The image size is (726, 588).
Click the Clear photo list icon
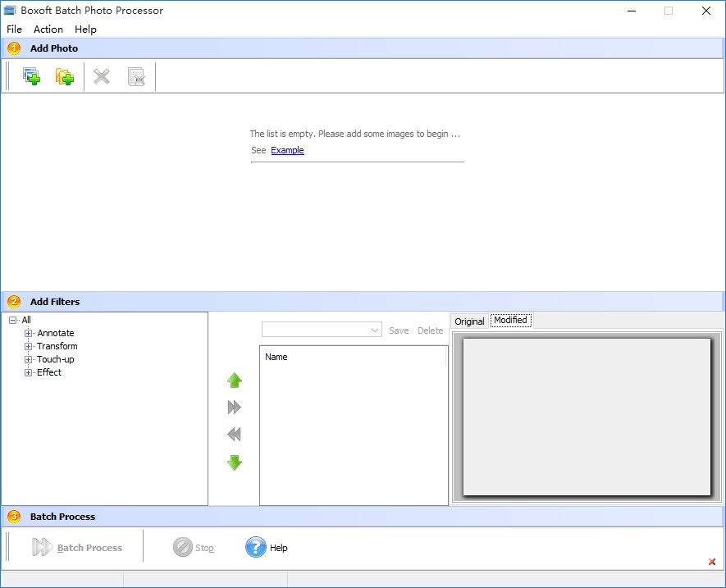137,77
